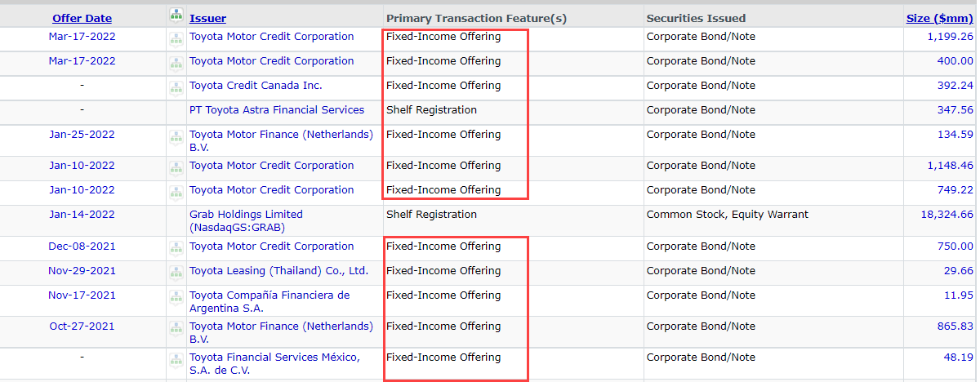Screen dimensions: 980x382
Task: Open the 18,324.66 size value link
Action: 946,214
